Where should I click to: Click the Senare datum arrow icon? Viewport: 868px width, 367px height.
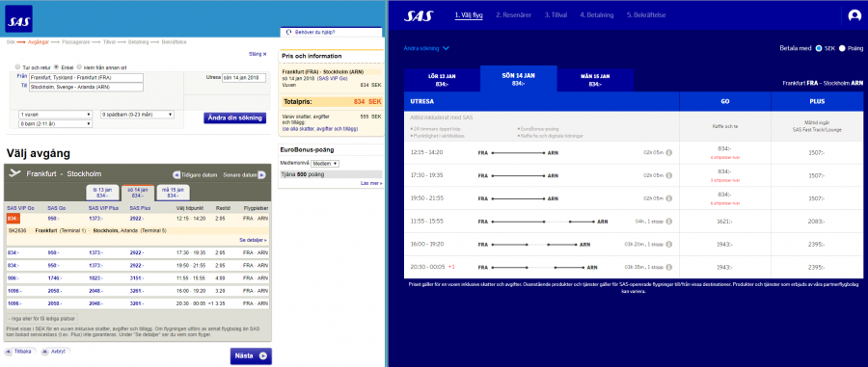pyautogui.click(x=262, y=174)
